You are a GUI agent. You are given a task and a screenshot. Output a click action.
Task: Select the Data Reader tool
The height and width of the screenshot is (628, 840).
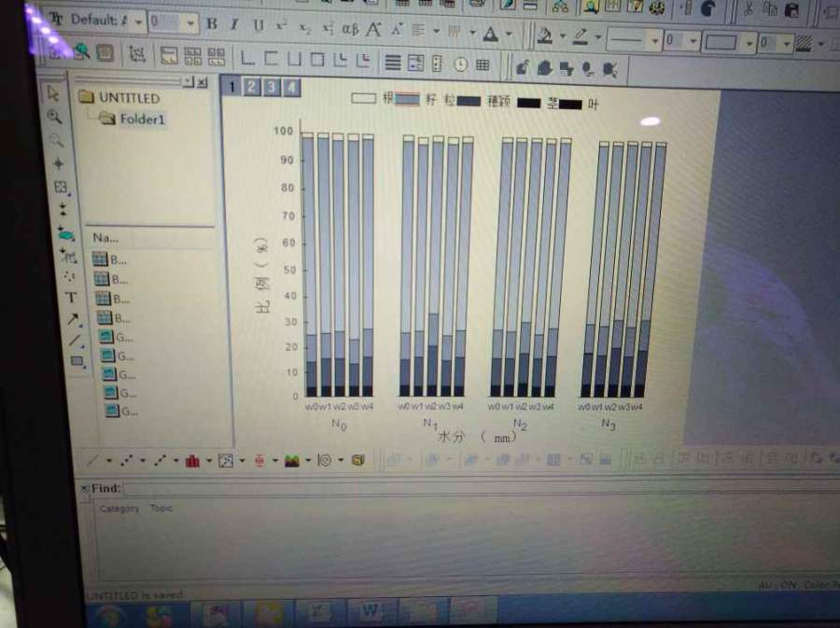pos(61,187)
